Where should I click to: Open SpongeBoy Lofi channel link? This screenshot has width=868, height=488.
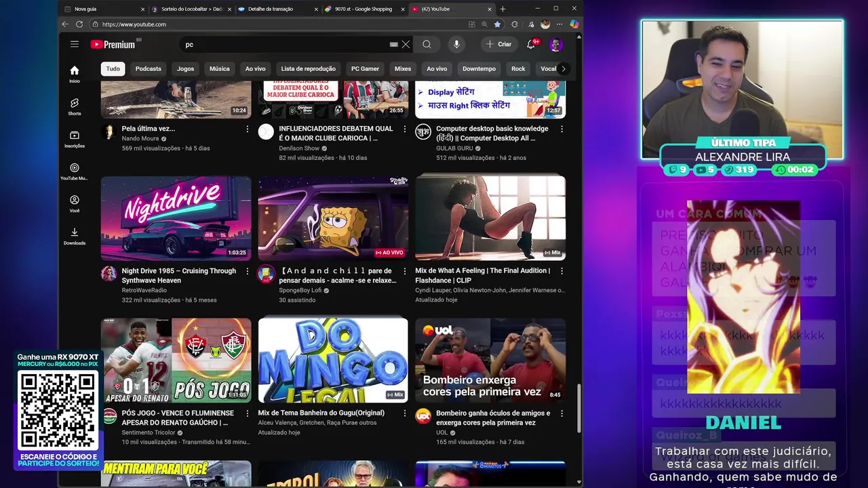coord(300,290)
